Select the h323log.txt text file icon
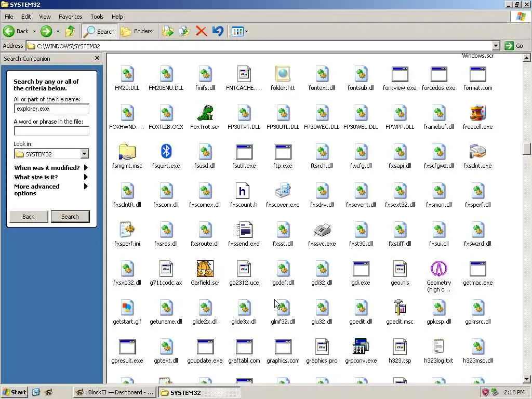The width and height of the screenshot is (532, 399). tap(438, 347)
